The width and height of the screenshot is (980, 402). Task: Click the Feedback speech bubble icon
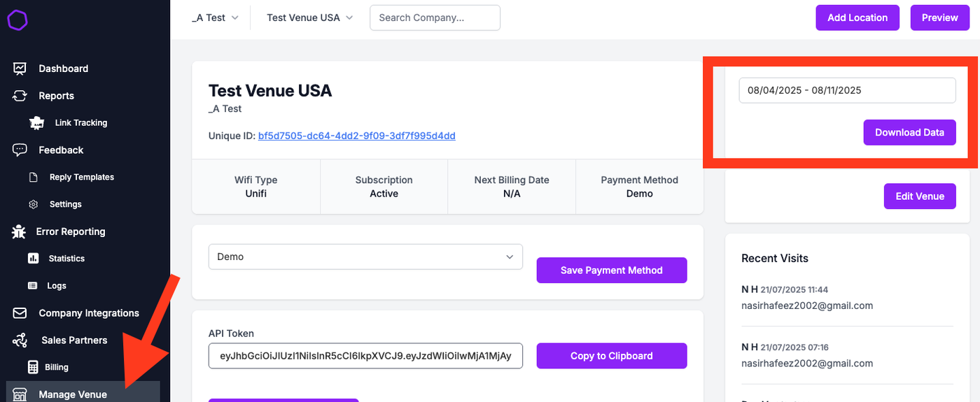(x=20, y=150)
